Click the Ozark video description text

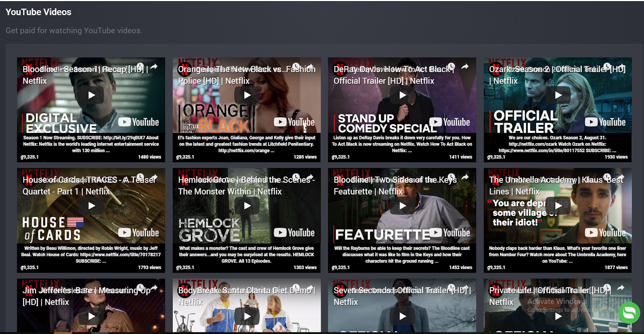tap(557, 144)
